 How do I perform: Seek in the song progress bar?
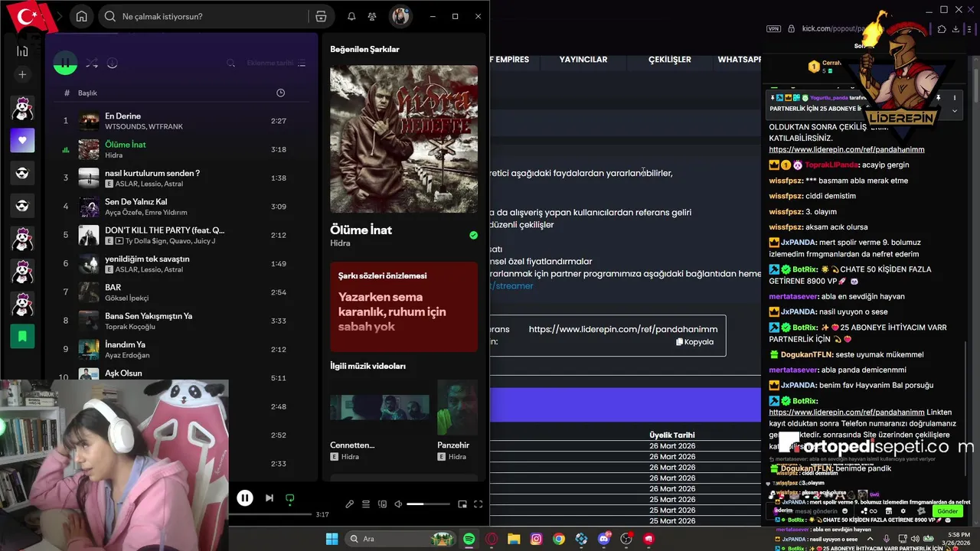point(272,514)
